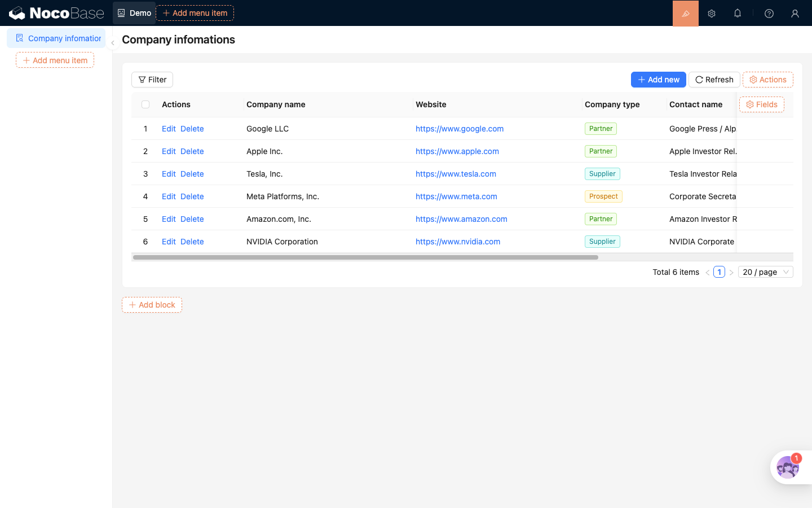Image resolution: width=812 pixels, height=508 pixels.
Task: Click the Add new button
Action: click(x=659, y=80)
